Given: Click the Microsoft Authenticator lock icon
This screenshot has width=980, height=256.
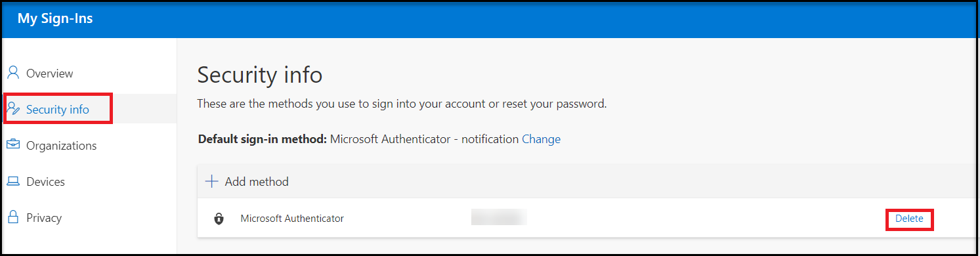Looking at the screenshot, I should (x=219, y=219).
